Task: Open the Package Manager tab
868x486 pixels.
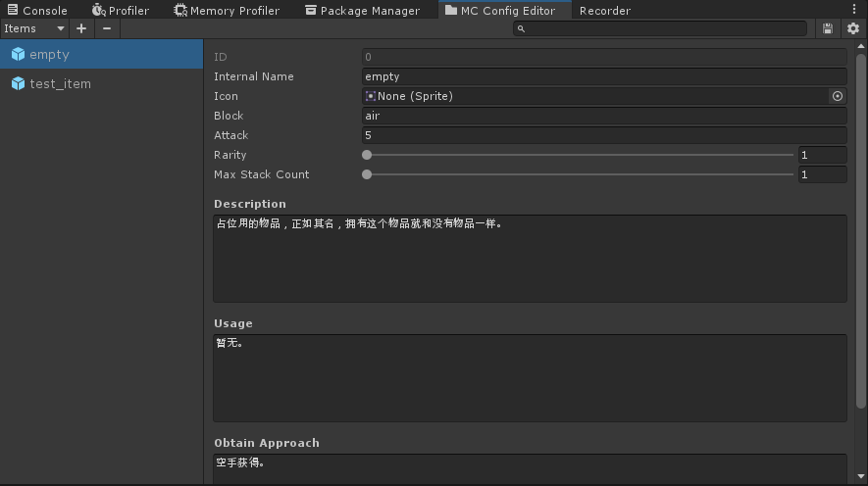Action: coord(363,11)
